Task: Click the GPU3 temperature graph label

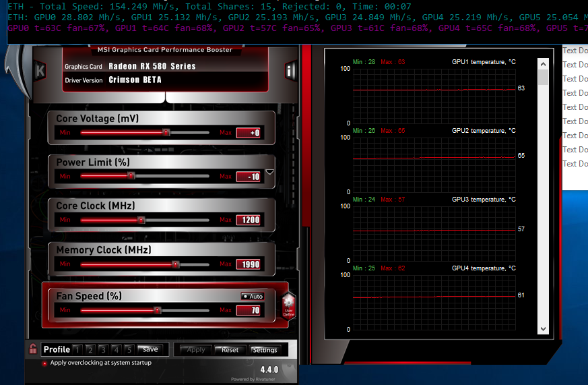Action: tap(484, 200)
